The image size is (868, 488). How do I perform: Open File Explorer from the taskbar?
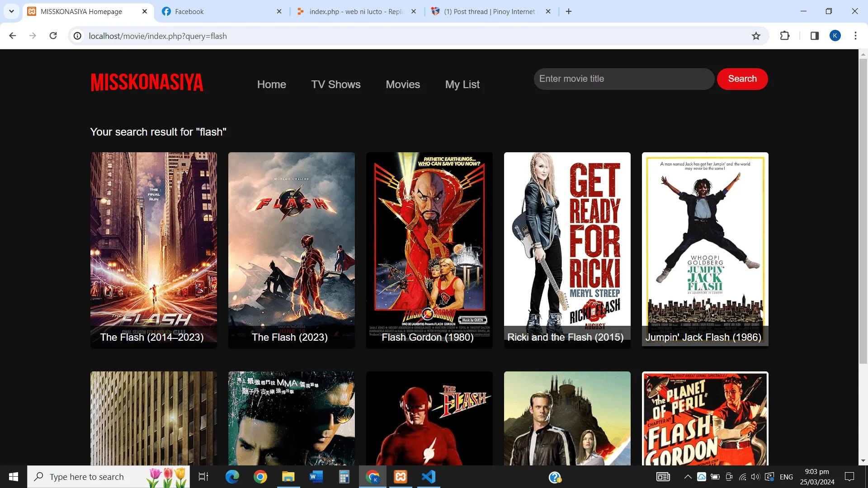288,477
